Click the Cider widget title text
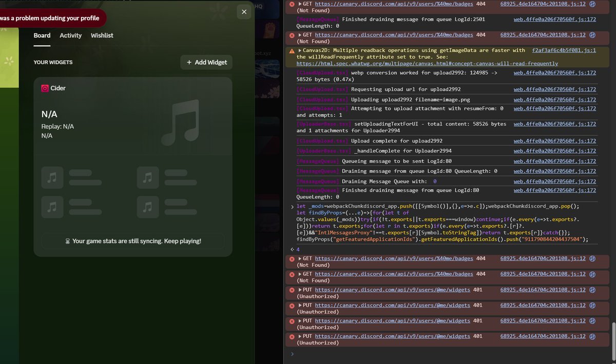Image resolution: width=616 pixels, height=364 pixels. coord(58,88)
